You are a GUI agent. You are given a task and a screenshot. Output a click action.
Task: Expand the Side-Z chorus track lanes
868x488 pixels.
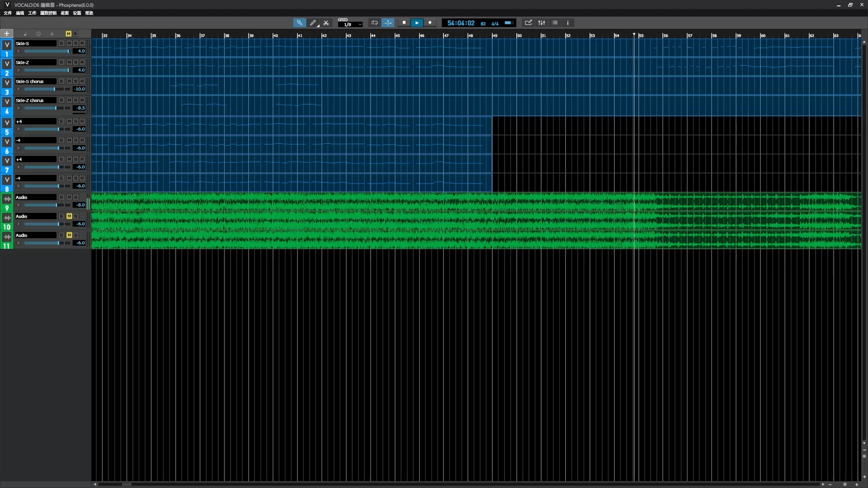coord(18,108)
